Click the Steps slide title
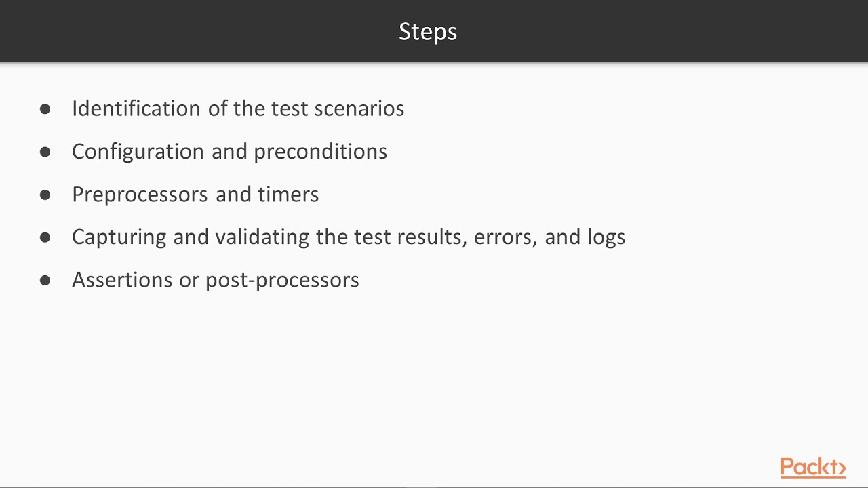This screenshot has height=488, width=868. click(x=428, y=32)
